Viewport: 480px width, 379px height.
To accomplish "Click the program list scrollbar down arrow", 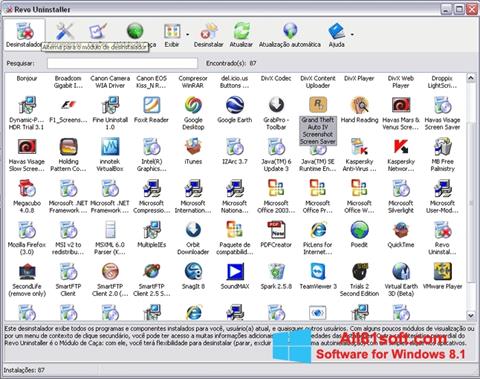I will tap(470, 315).
